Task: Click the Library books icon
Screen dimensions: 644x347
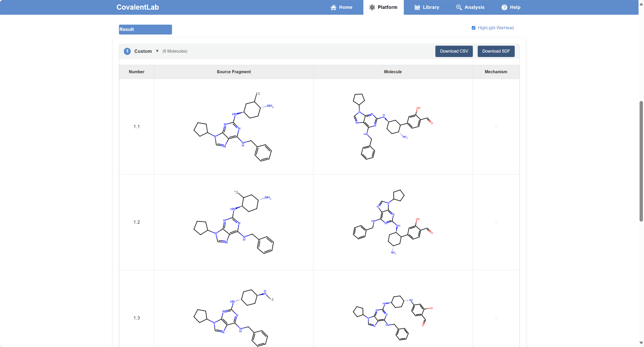Action: tap(417, 7)
